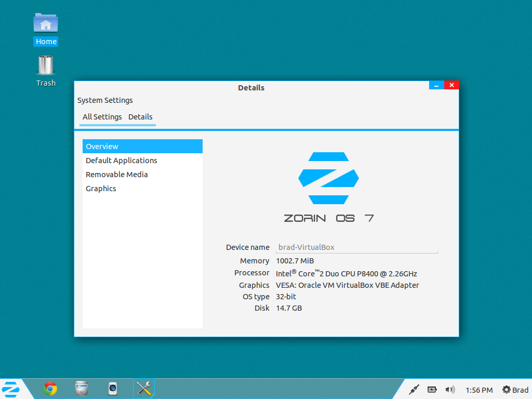Viewport: 532px width, 399px height.
Task: Select the System Settings taskbar icon
Action: 144,389
